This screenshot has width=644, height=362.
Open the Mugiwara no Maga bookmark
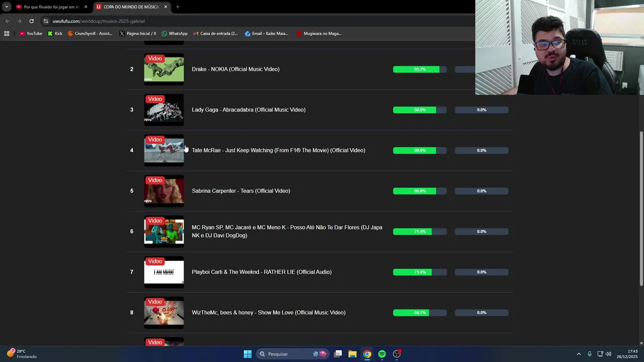[319, 34]
